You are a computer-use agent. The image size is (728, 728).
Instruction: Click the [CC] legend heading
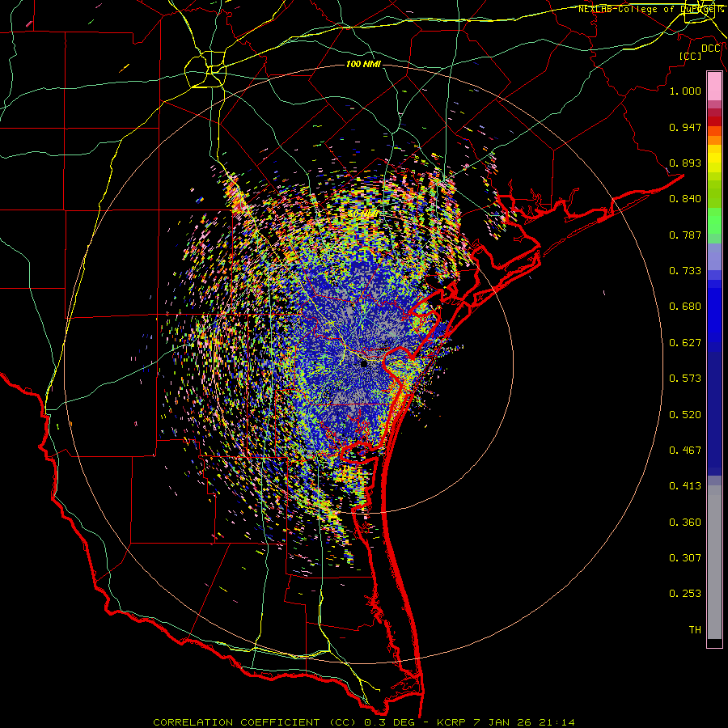[691, 56]
